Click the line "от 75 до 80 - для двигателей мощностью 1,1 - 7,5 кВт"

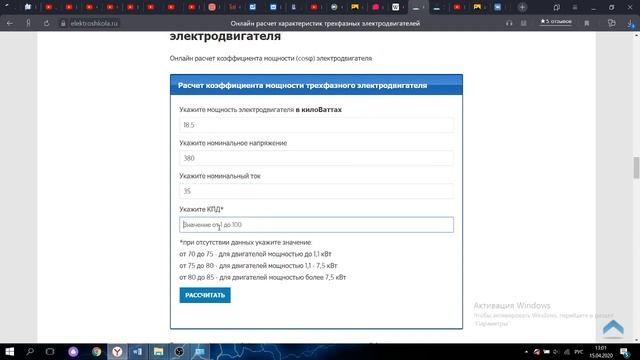[258, 265]
